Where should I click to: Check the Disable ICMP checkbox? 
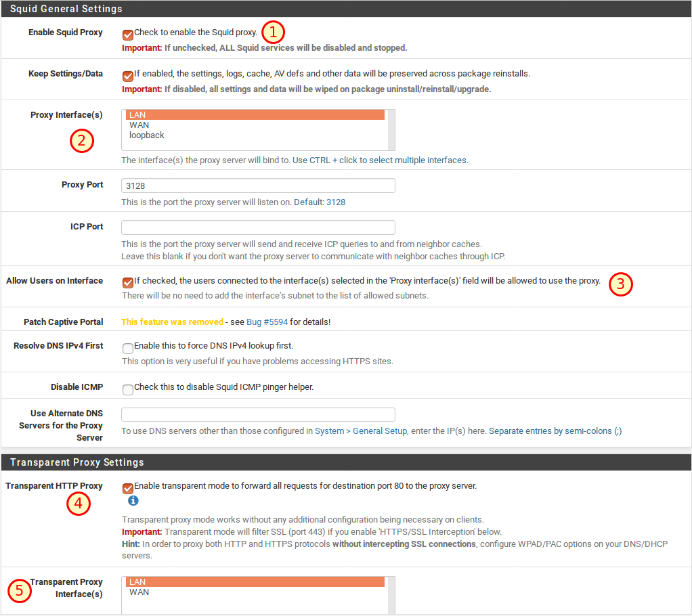pos(128,389)
